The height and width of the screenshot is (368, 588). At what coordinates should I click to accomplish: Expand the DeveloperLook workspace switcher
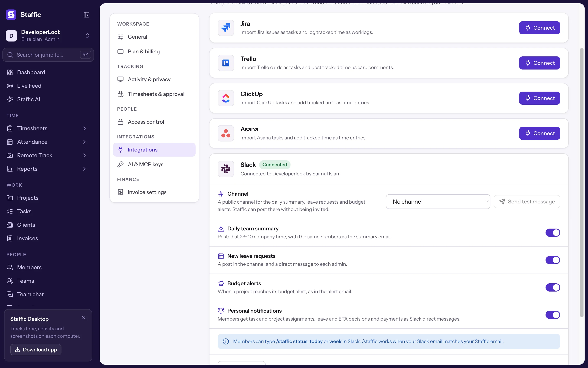(x=48, y=36)
